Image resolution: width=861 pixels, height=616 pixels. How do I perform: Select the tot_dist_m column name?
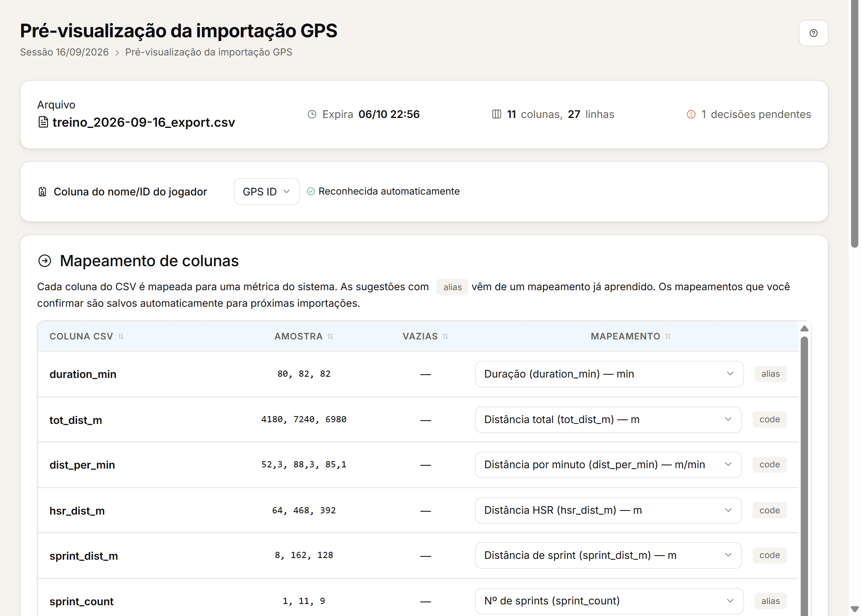tap(76, 420)
